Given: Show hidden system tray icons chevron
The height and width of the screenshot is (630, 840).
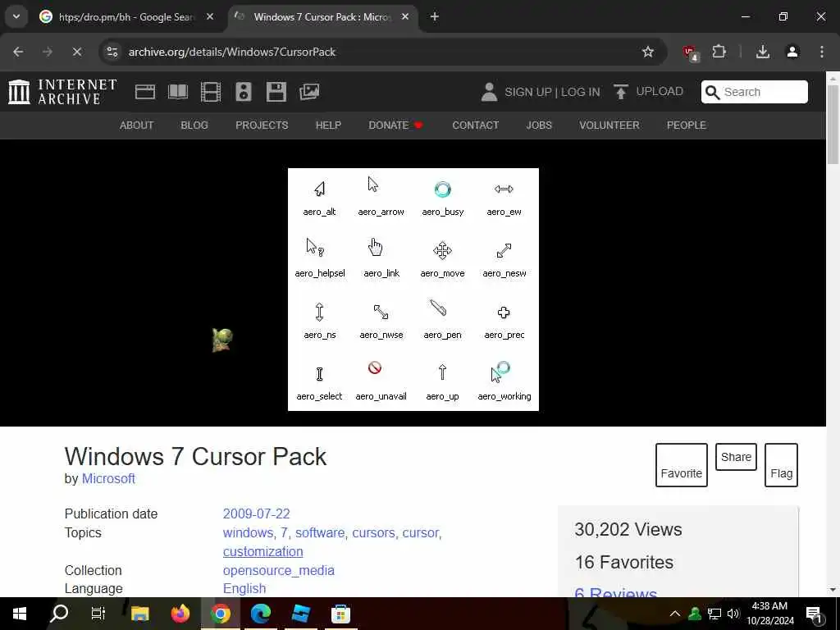Looking at the screenshot, I should tap(675, 614).
